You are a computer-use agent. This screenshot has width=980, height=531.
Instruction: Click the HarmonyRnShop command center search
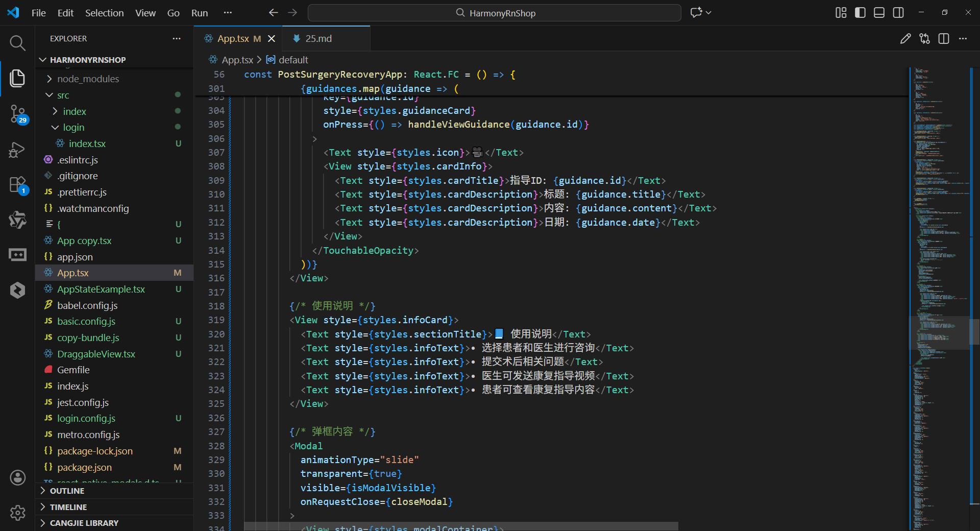pos(494,13)
